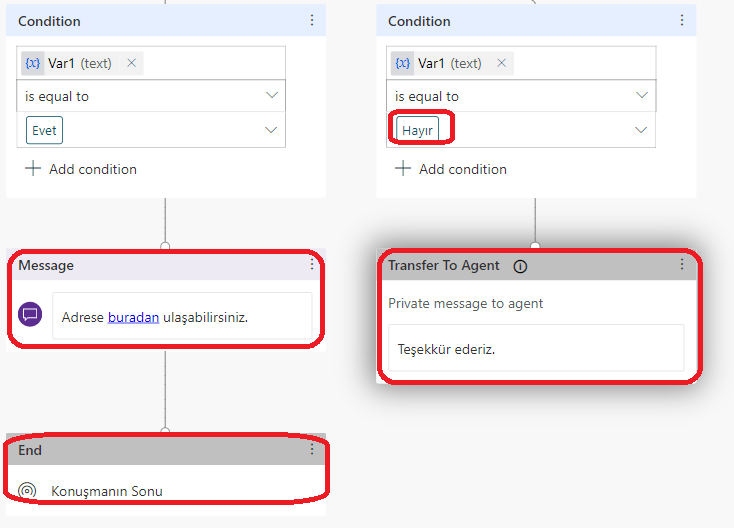This screenshot has width=734, height=528.
Task: Click the 'Teşekkür ederiz.' private message field
Action: [x=535, y=349]
